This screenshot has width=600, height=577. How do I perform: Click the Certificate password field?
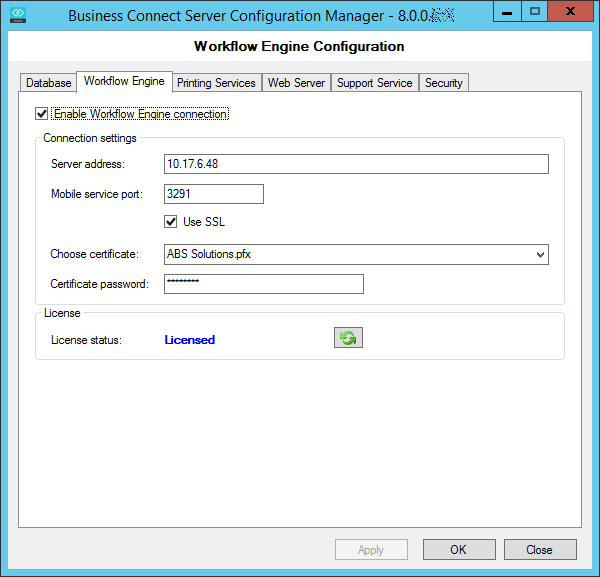[x=263, y=284]
